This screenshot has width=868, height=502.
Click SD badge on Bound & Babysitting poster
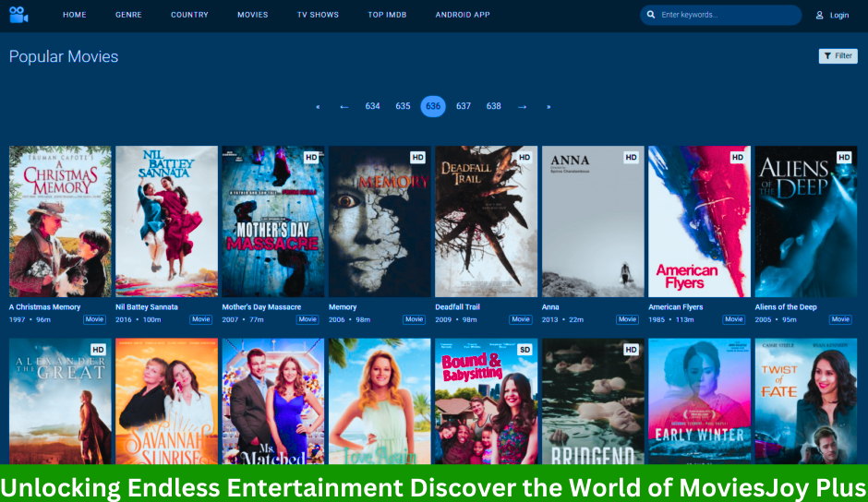click(524, 350)
